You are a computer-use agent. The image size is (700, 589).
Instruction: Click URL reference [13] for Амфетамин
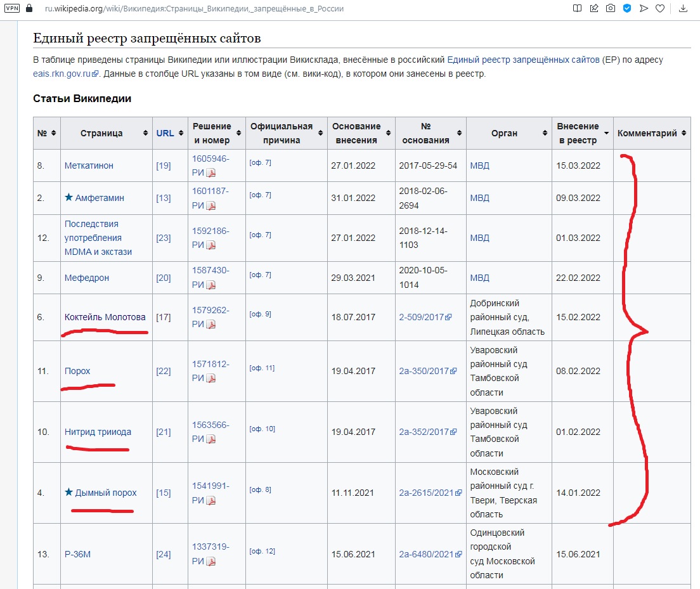[x=164, y=198]
